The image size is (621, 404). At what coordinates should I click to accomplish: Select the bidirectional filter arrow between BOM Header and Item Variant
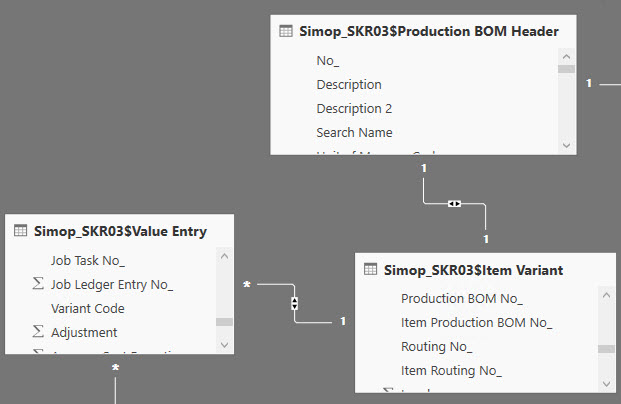(x=454, y=204)
